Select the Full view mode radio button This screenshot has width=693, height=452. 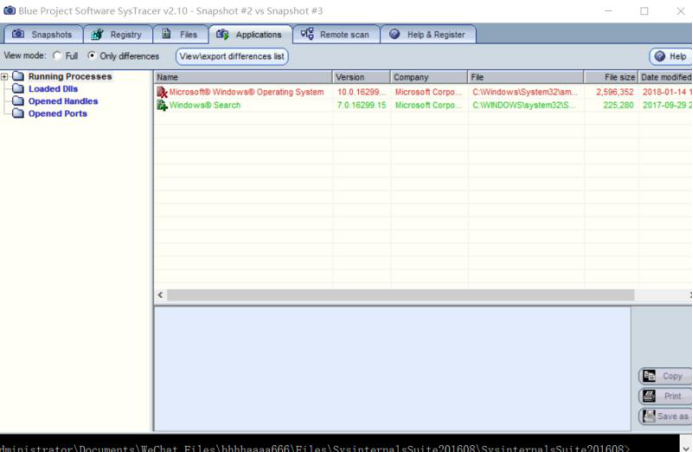(57, 56)
